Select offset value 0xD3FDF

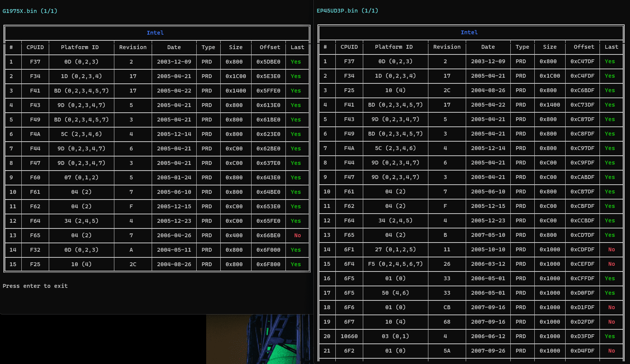pos(582,336)
